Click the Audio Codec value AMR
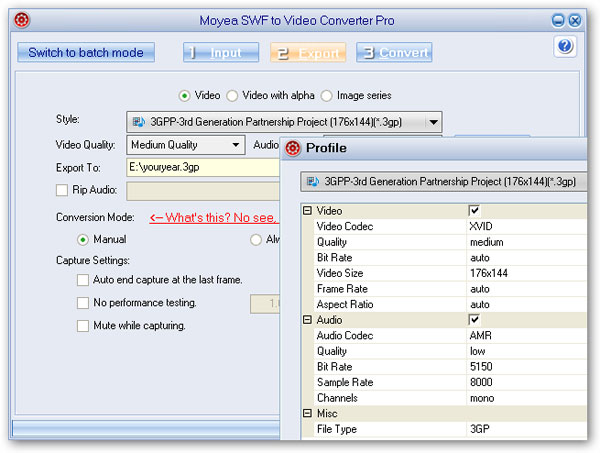Image resolution: width=600 pixels, height=453 pixels. click(x=481, y=336)
